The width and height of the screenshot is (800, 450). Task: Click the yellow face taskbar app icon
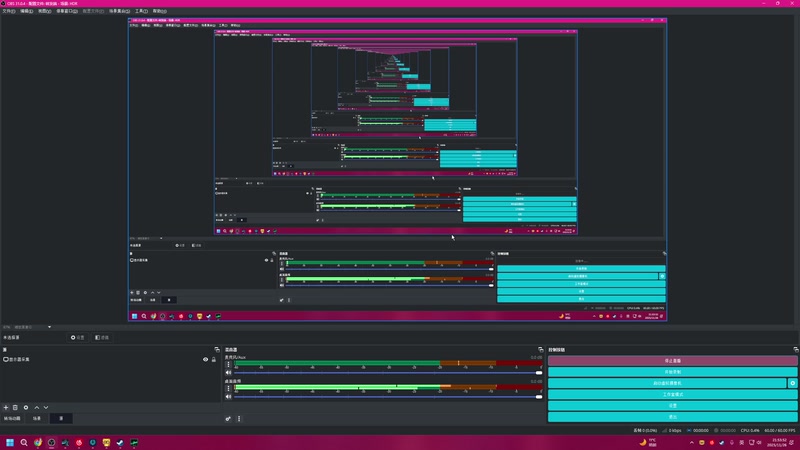click(x=106, y=442)
